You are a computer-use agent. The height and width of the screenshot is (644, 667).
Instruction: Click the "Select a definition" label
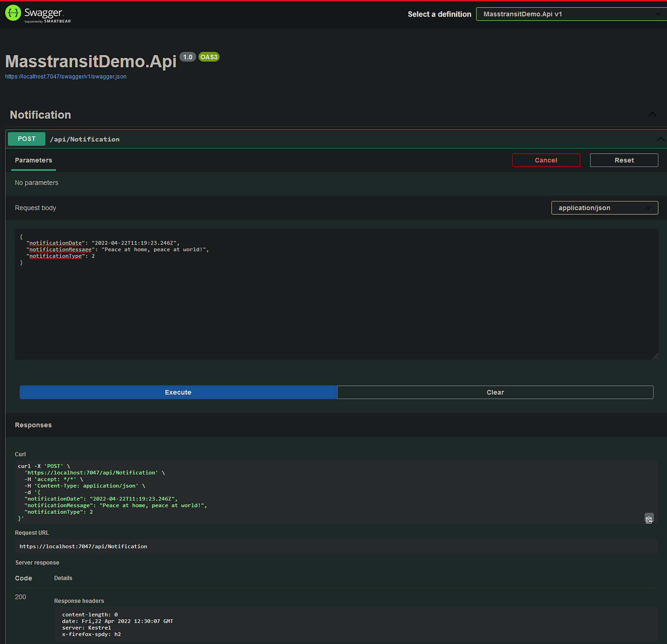tap(439, 14)
